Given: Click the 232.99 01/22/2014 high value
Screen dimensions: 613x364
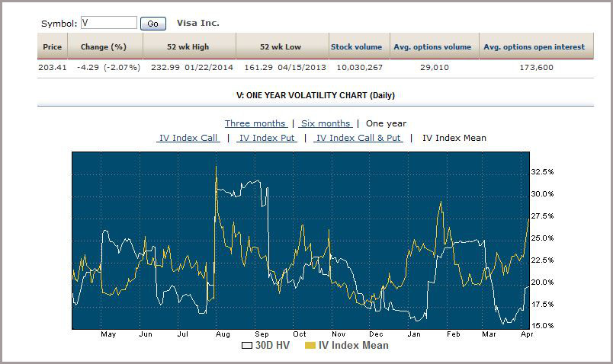Looking at the screenshot, I should tap(192, 67).
